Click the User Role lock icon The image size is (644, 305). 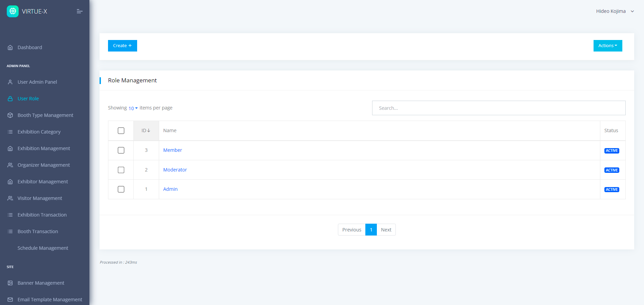(x=10, y=99)
